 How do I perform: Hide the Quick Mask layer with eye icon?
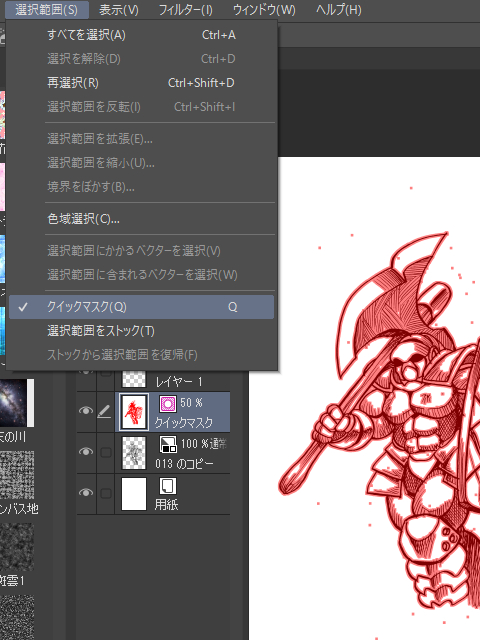tap(86, 411)
